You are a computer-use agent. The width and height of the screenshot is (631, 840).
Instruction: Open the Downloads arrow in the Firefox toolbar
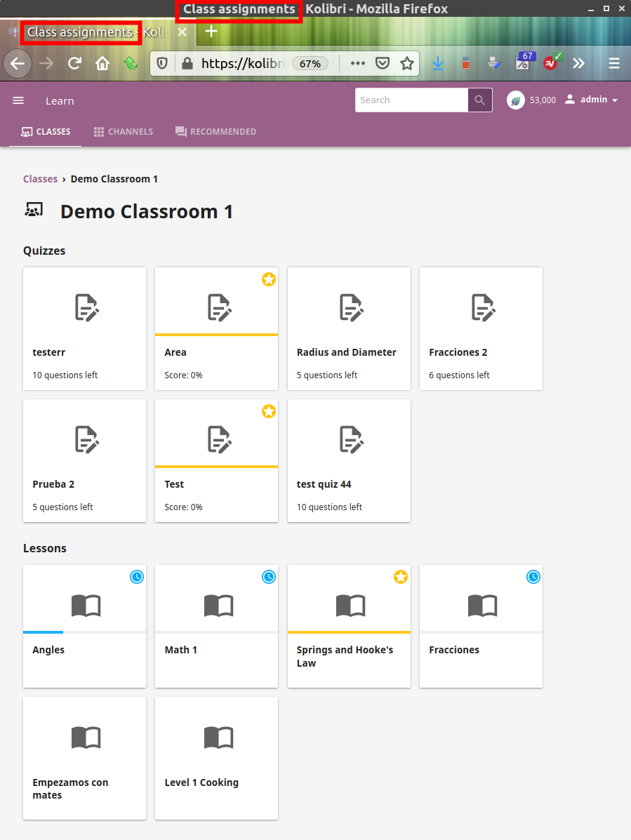pos(438,63)
